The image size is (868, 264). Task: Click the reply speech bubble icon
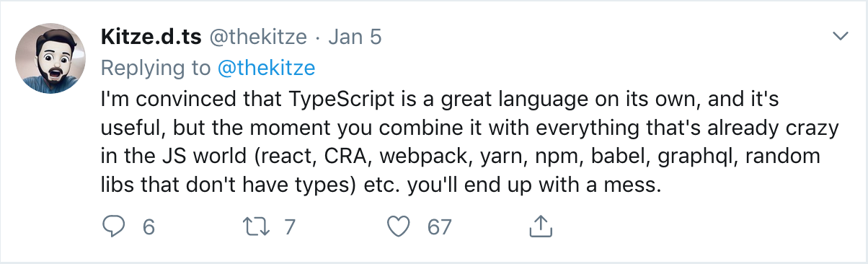(x=113, y=226)
